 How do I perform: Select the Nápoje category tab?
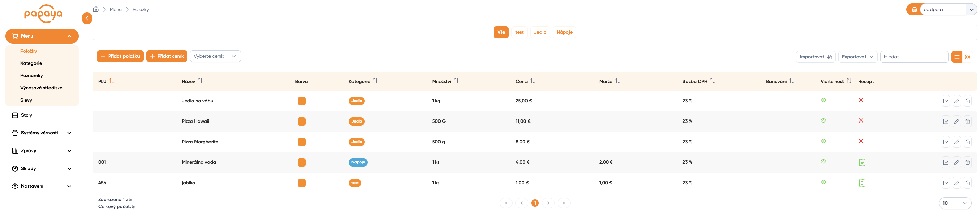click(564, 32)
